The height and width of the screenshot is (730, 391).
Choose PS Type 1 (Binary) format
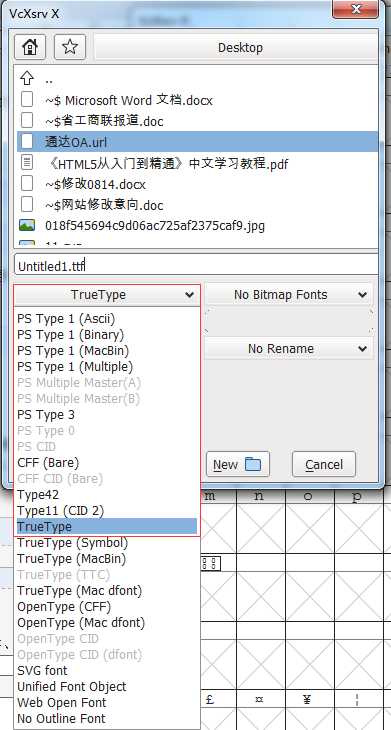[71, 334]
